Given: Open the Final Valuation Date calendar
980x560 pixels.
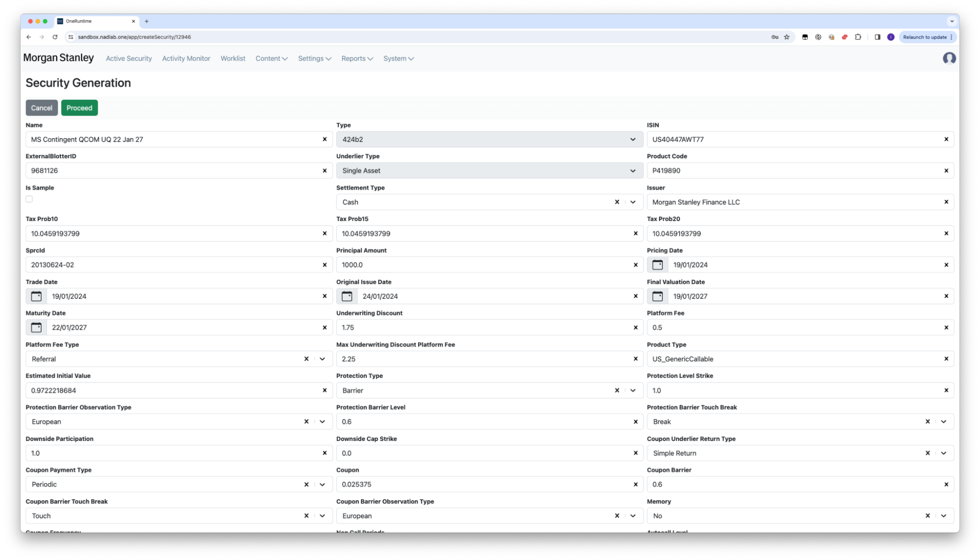Looking at the screenshot, I should coord(657,296).
